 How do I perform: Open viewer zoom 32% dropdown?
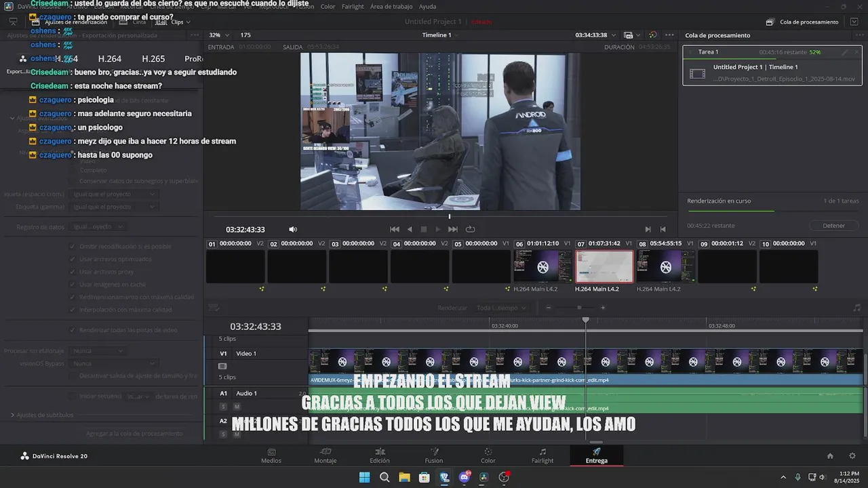[x=219, y=35]
